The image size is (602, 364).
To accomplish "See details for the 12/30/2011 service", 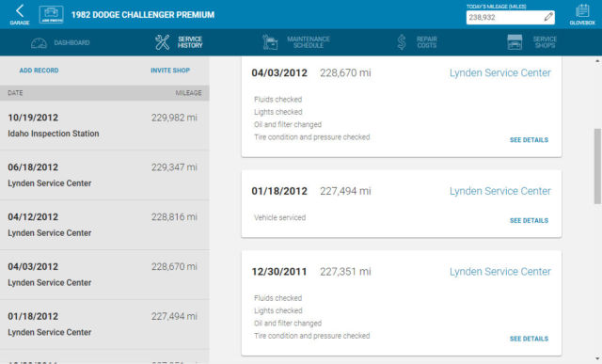I will click(x=529, y=339).
